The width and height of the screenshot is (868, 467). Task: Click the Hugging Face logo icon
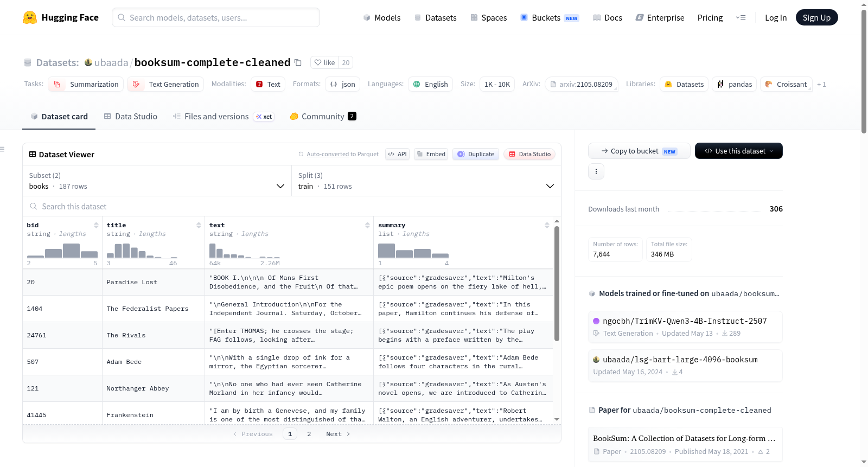coord(30,17)
